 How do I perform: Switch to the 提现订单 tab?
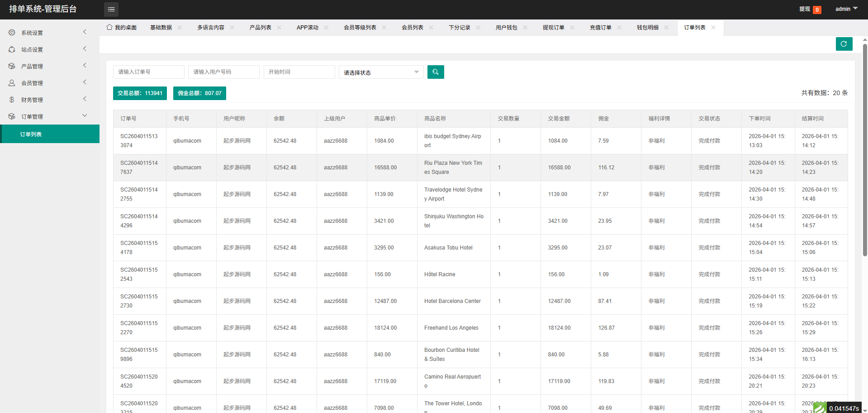tap(553, 28)
